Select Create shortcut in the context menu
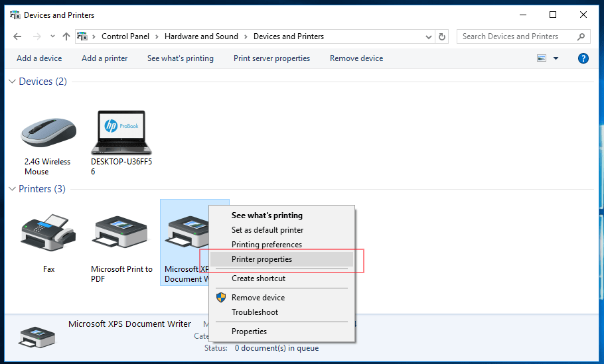The height and width of the screenshot is (364, 604). click(x=258, y=278)
